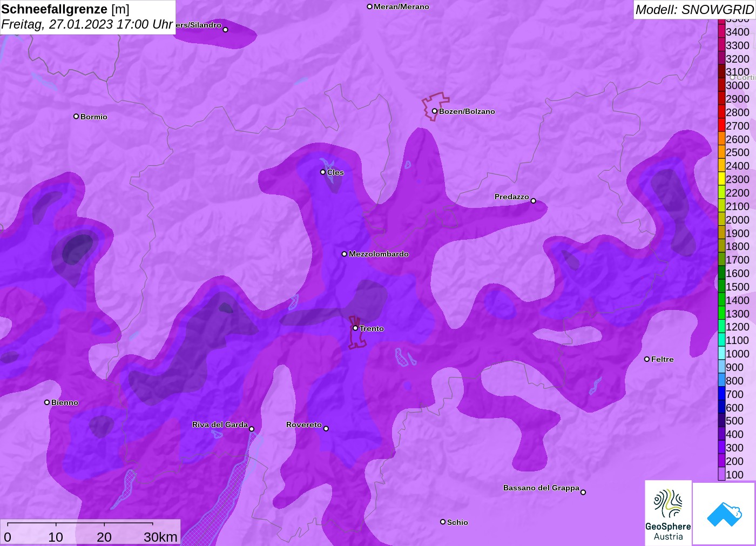Select the 100 m legend color swatch
This screenshot has width=756, height=546.
(721, 474)
